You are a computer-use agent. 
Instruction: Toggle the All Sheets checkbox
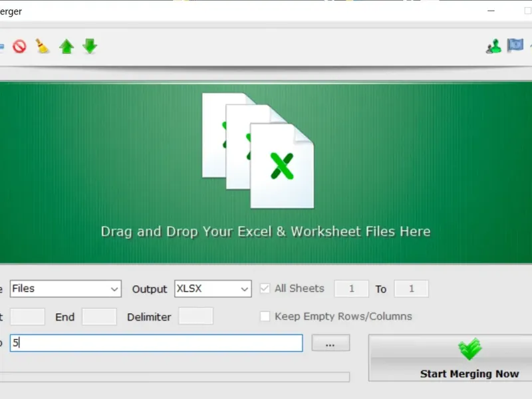coord(265,289)
